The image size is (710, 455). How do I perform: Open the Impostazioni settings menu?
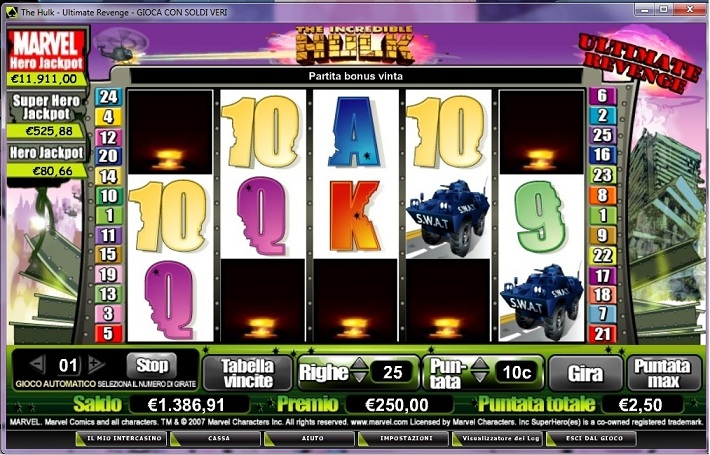tap(406, 439)
